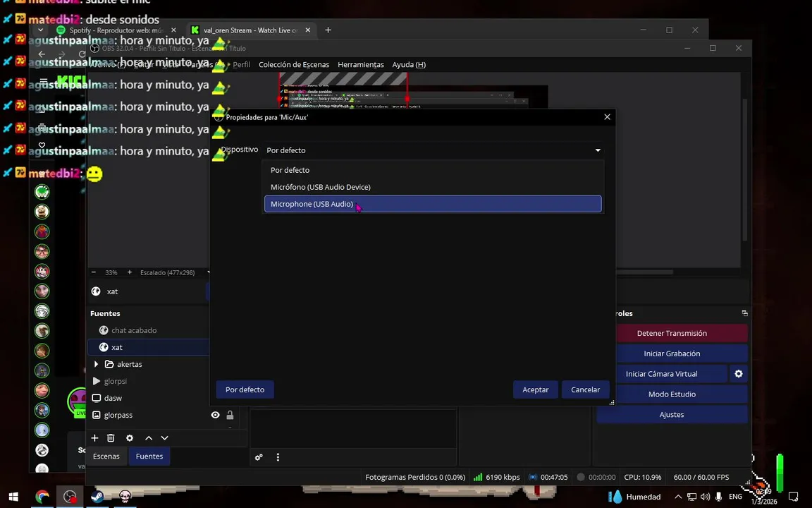Screen dimensions: 812x508
Task: Open advanced audio properties gears icon
Action: (x=259, y=457)
